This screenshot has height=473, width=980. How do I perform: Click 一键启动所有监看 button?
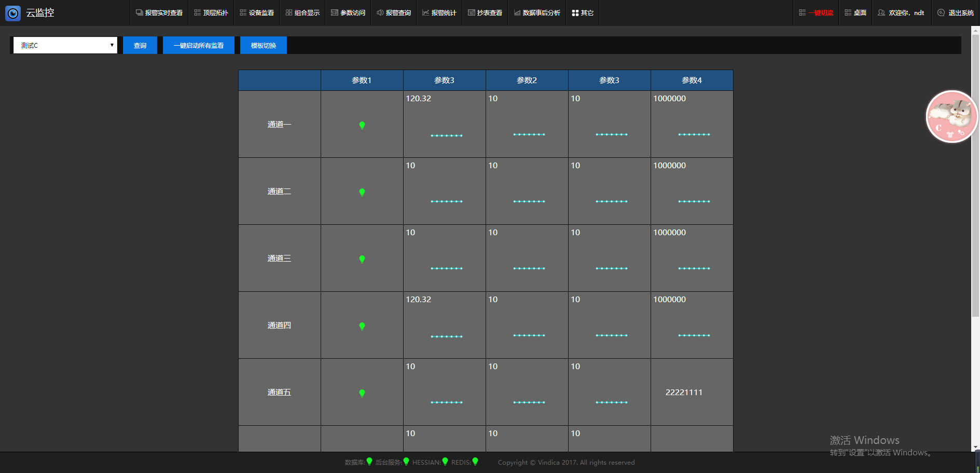199,45
